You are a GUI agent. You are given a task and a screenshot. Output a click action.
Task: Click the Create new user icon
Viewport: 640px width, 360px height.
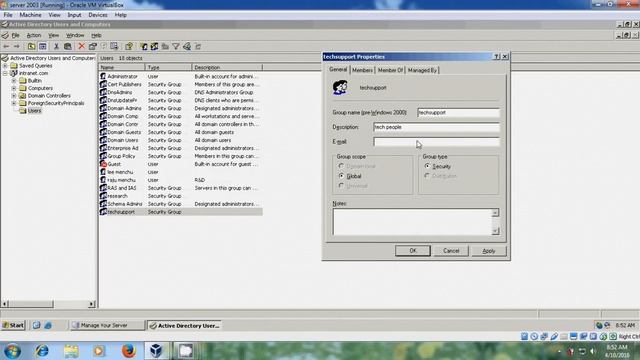144,47
